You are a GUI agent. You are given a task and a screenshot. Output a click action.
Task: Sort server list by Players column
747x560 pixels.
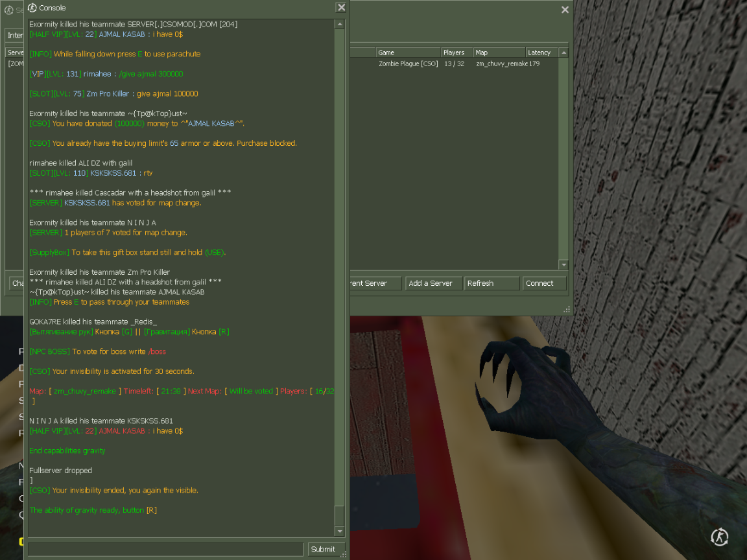tap(456, 52)
